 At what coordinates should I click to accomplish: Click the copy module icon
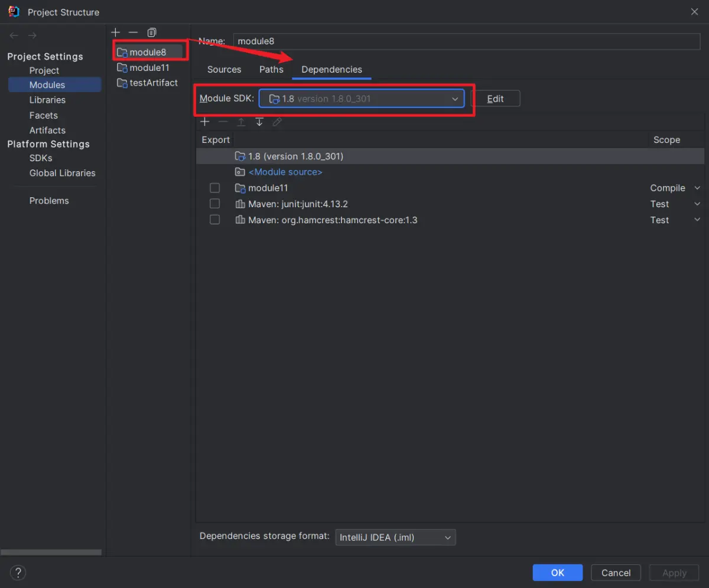pyautogui.click(x=152, y=32)
